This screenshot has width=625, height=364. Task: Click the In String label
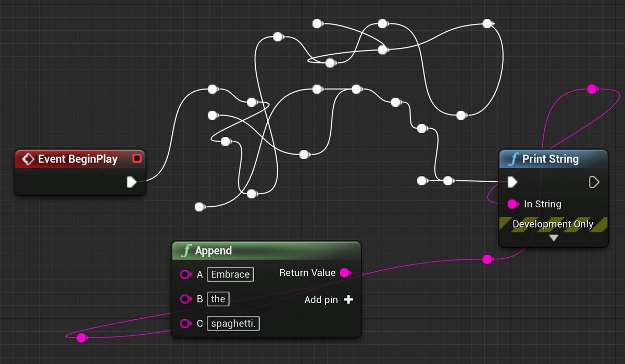[x=542, y=204]
